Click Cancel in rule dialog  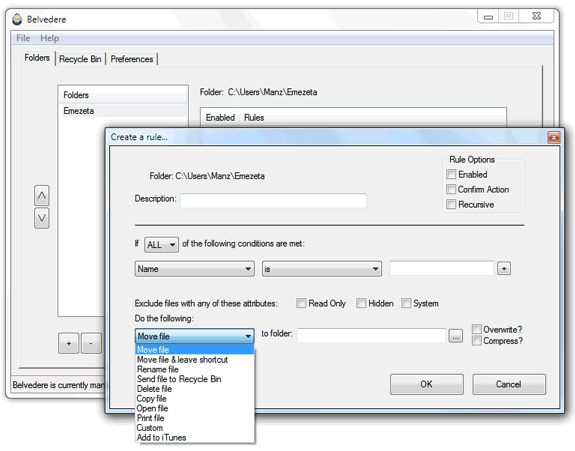pyautogui.click(x=509, y=384)
